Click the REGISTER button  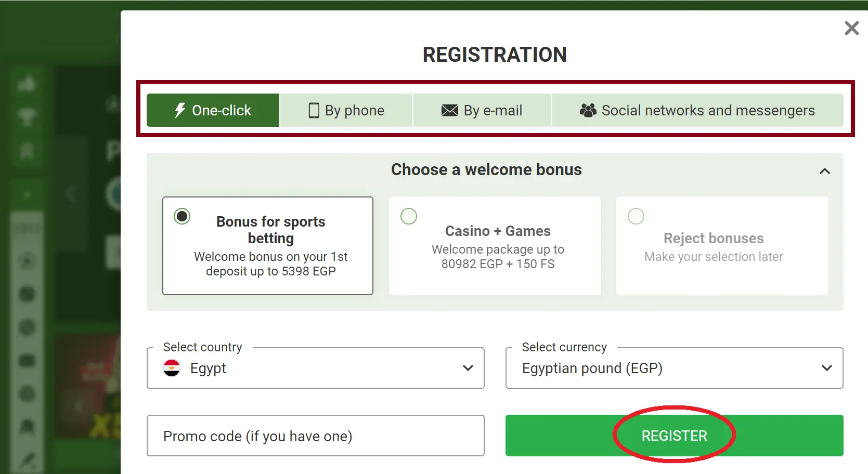click(x=674, y=436)
